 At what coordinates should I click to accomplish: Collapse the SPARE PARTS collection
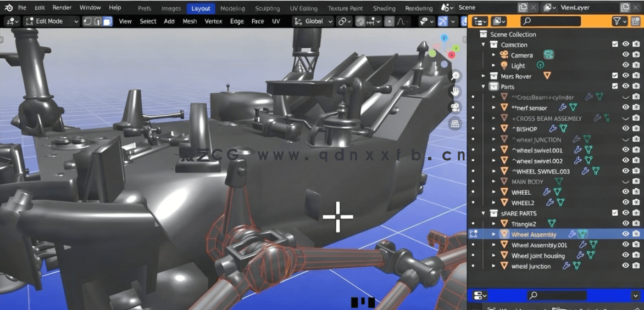click(x=484, y=213)
